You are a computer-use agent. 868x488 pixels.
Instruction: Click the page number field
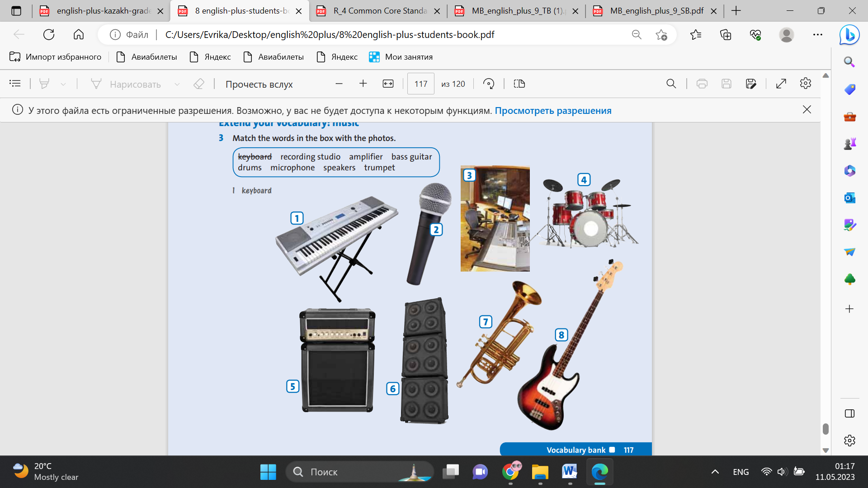tap(420, 84)
